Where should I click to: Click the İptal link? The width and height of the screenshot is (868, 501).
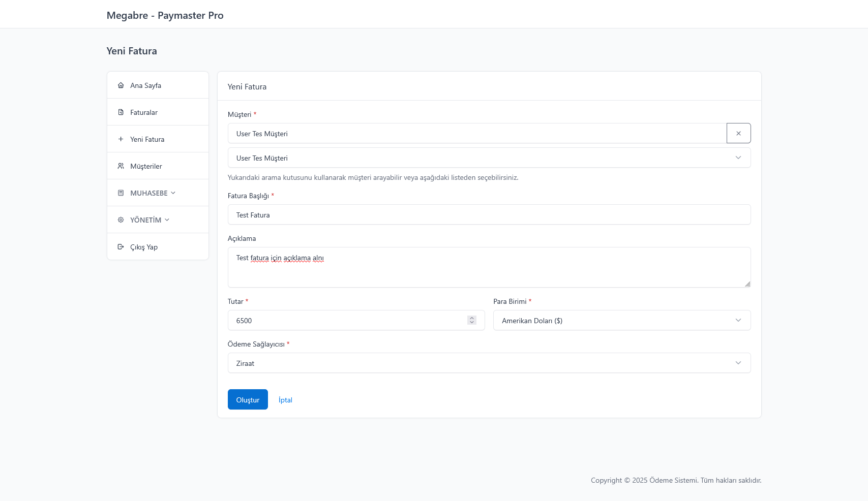pos(285,400)
